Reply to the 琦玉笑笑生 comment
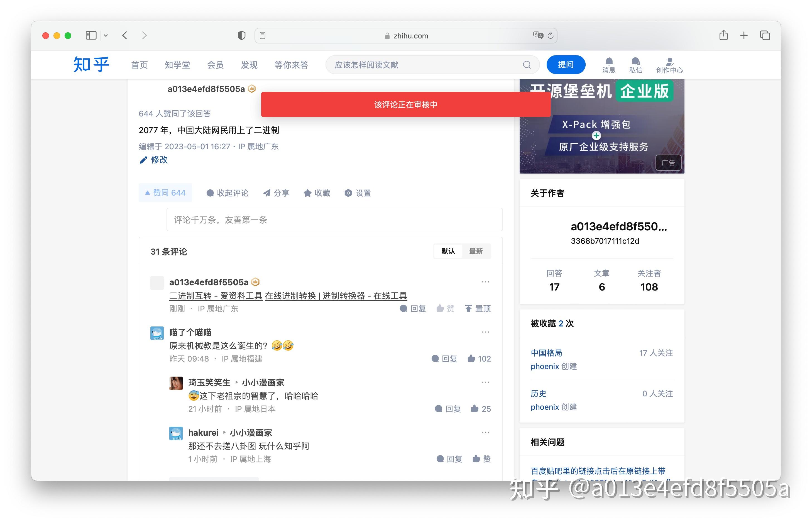 [x=447, y=409]
